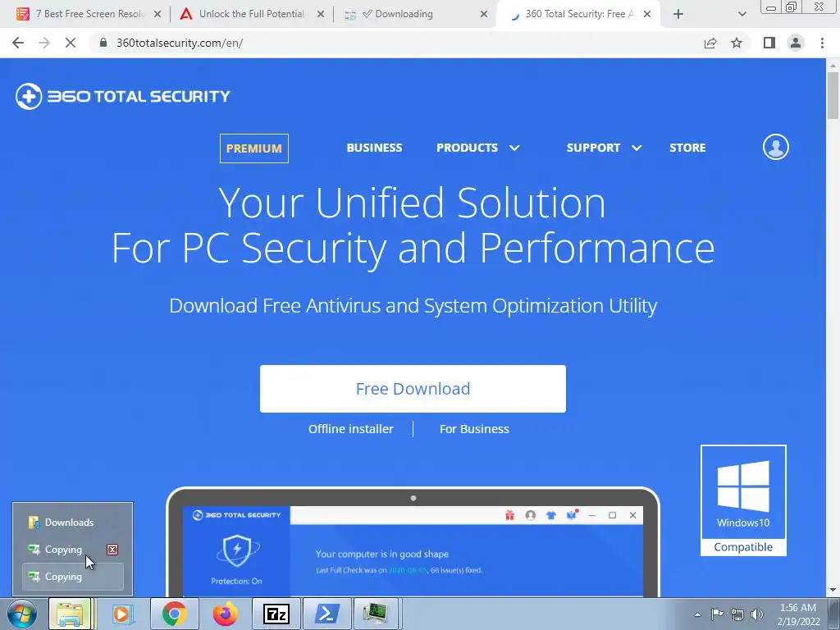
Task: Close the 7 Best Free Screen tab
Action: pos(157,14)
